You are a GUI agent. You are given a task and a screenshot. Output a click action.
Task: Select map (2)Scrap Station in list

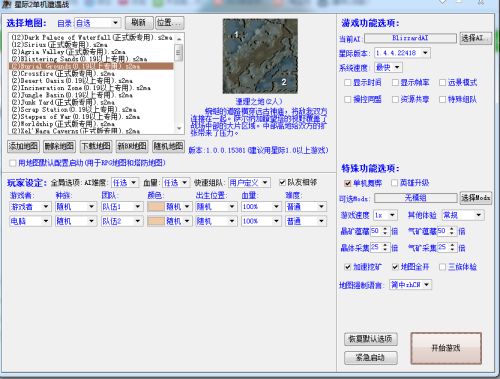pos(91,110)
